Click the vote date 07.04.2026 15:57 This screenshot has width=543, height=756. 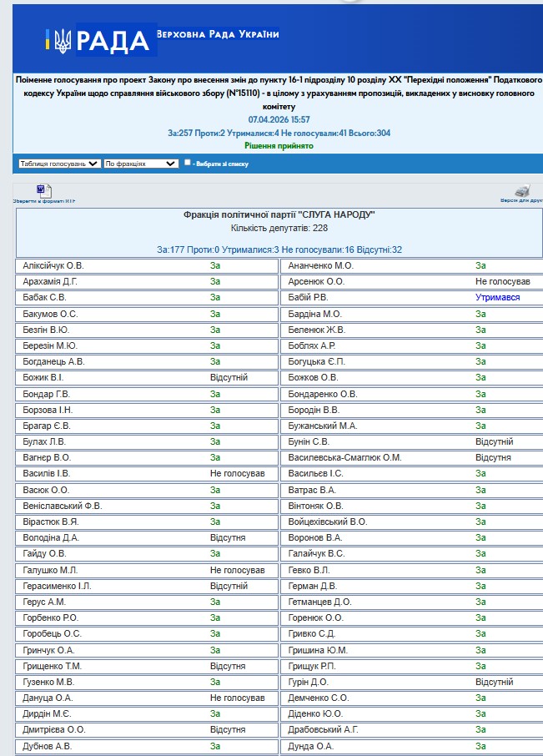point(279,119)
